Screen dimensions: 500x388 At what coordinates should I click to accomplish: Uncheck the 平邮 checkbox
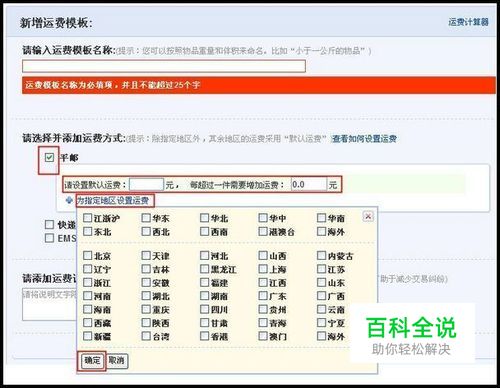49,157
